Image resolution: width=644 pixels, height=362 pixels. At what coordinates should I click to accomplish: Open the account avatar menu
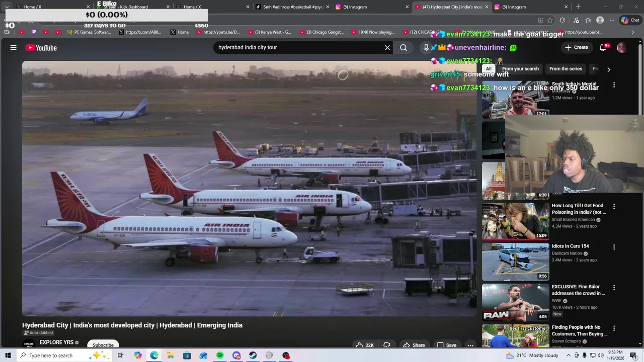[621, 48]
